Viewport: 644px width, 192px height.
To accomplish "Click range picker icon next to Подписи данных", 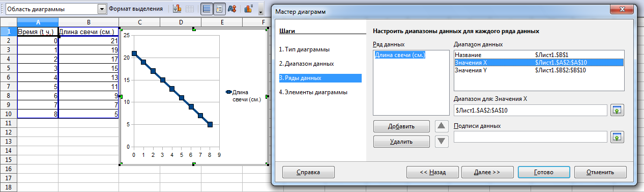I will (617, 136).
